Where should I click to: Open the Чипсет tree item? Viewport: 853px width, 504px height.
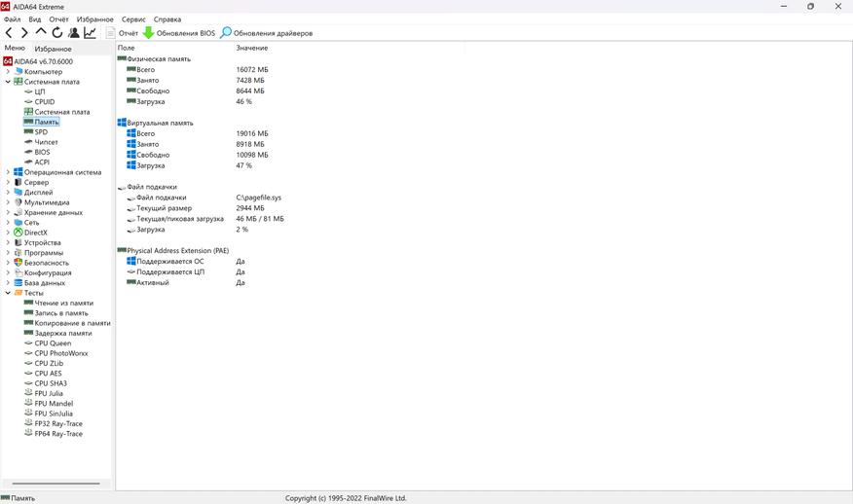pyautogui.click(x=46, y=142)
